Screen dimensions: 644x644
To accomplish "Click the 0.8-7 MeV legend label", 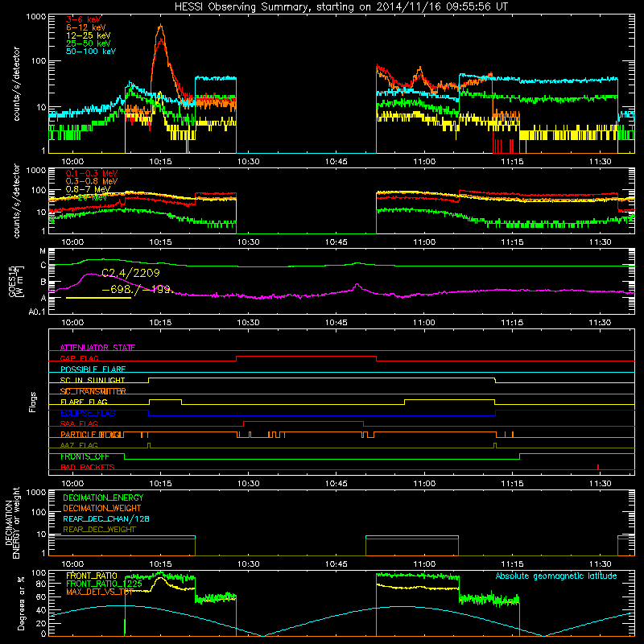I will 88,189.
